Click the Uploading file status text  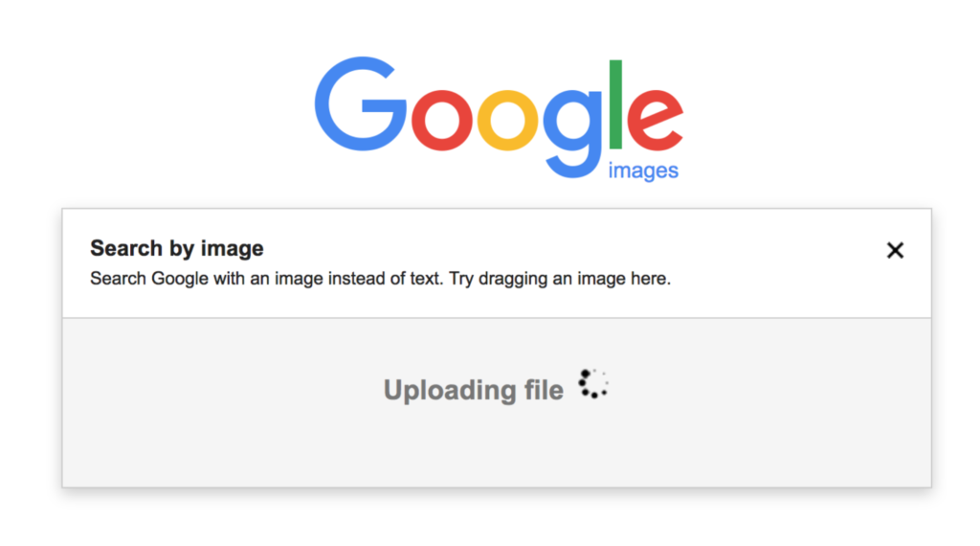coord(473,390)
